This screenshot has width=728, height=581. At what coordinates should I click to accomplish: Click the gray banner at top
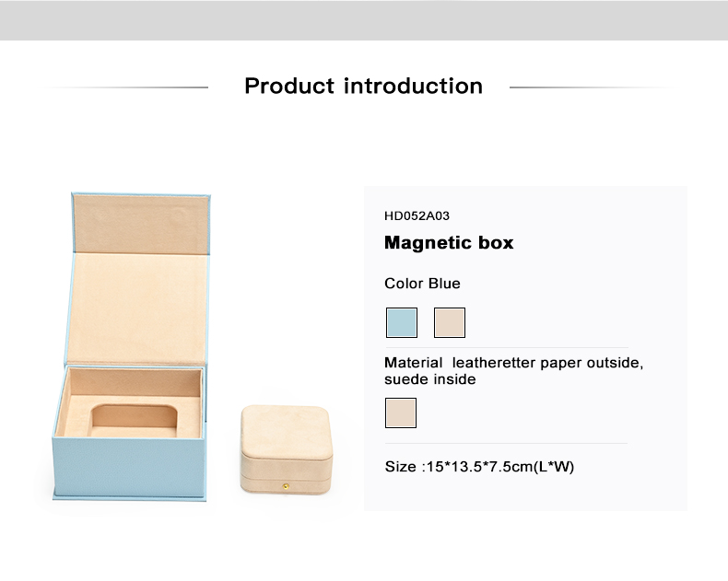tap(364, 20)
